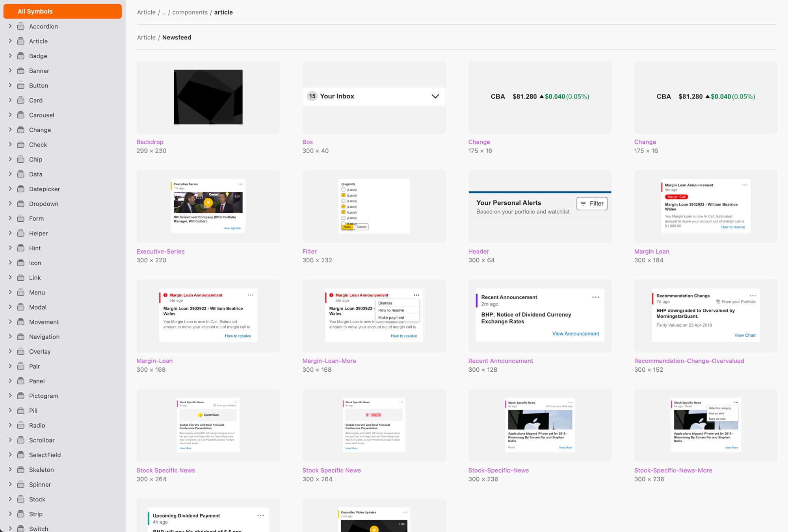
Task: Click the Margin Call red badge
Action: 676,197
